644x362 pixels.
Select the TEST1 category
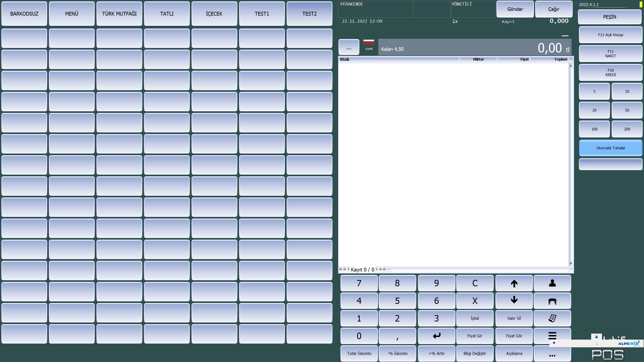[x=262, y=14]
